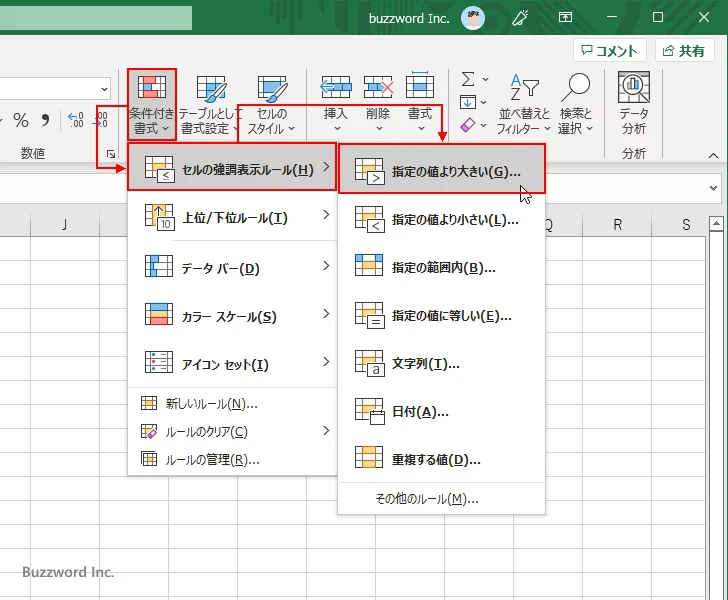Screen dimensions: 728x600
Task: Expand the 書式 dropdown arrow
Action: 421,128
